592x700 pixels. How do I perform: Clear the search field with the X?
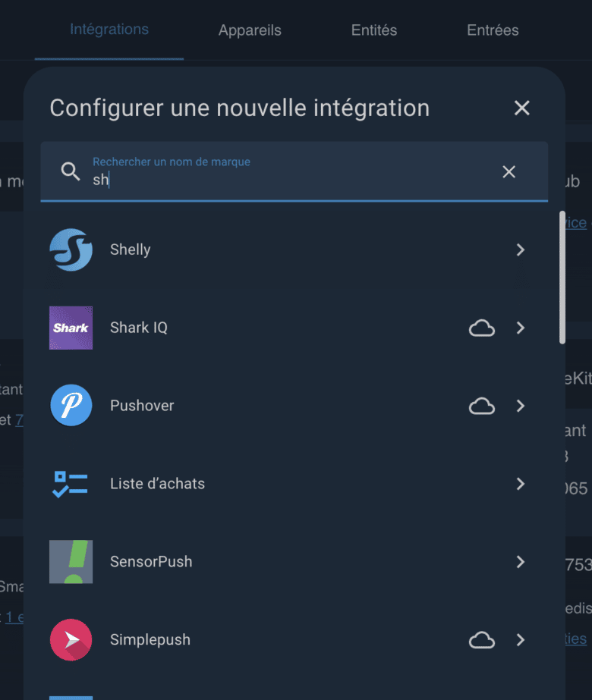click(509, 172)
